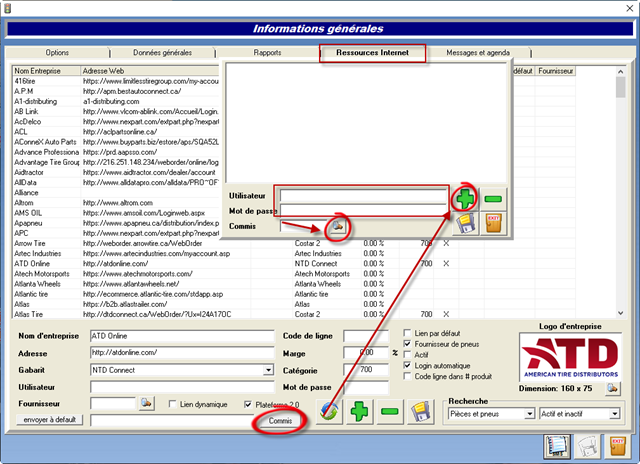Viewport: 640px width, 464px height.
Task: Click the report list icon at bottom right
Action: point(557,446)
